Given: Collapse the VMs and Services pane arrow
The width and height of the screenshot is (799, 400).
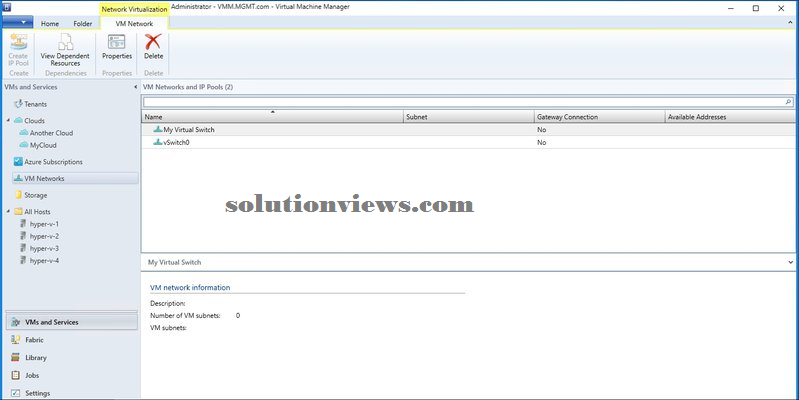Looking at the screenshot, I should (x=136, y=87).
